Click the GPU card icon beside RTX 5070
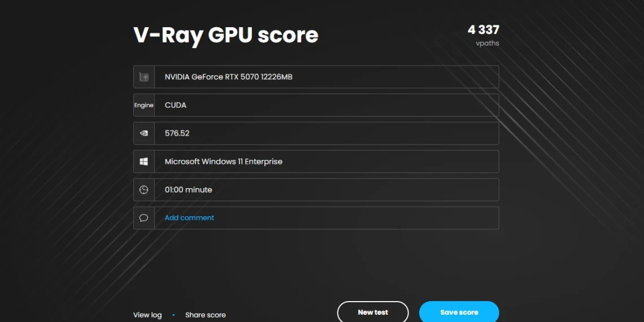The image size is (644, 322). pyautogui.click(x=143, y=77)
